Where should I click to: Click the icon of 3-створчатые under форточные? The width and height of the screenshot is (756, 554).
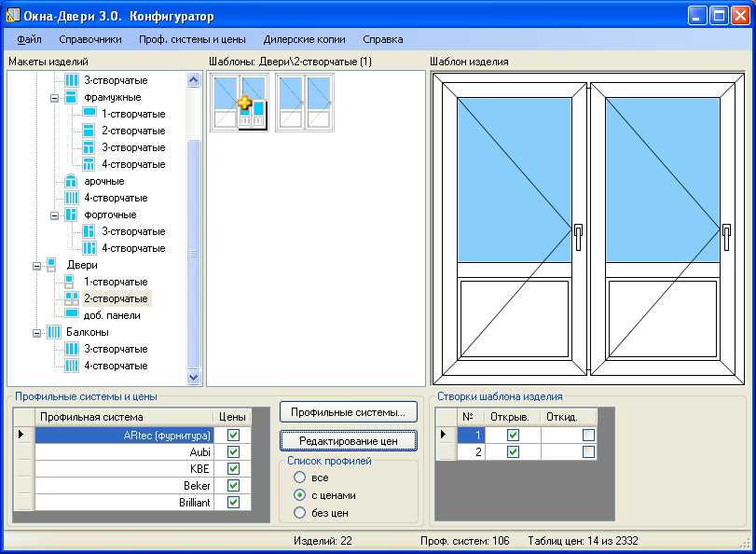[89, 231]
